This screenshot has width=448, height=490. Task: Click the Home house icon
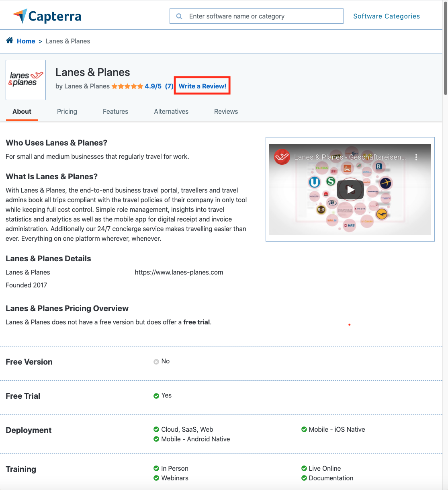point(10,41)
